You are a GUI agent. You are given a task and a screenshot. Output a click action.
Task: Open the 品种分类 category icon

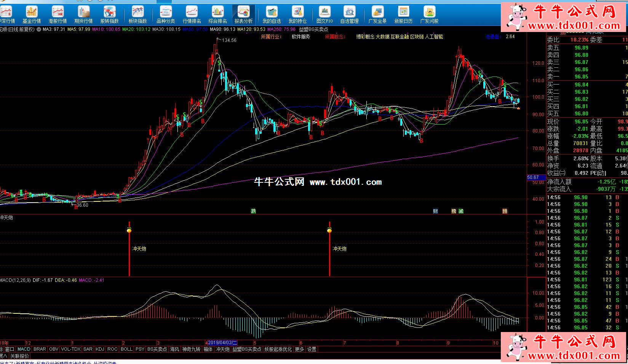click(166, 14)
